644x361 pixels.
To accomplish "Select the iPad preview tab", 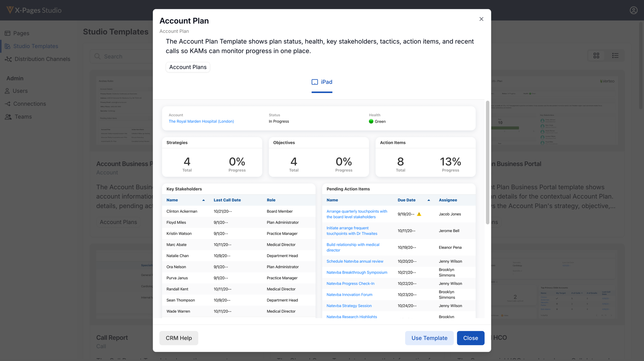I will coord(322,82).
